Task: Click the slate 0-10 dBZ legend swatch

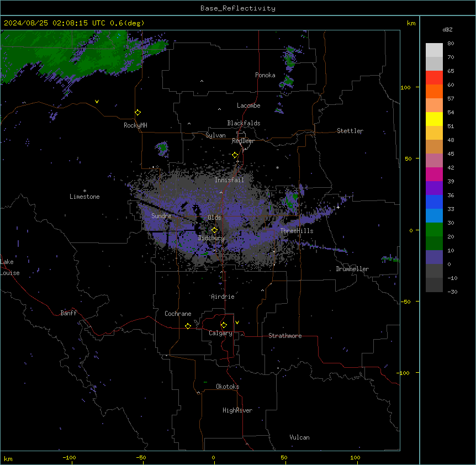Action: point(434,257)
